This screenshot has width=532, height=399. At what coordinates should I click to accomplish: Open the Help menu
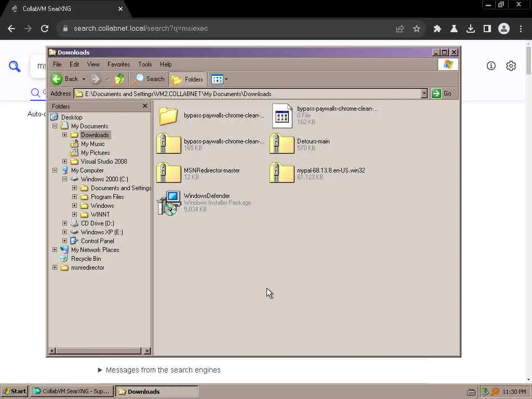click(x=166, y=64)
